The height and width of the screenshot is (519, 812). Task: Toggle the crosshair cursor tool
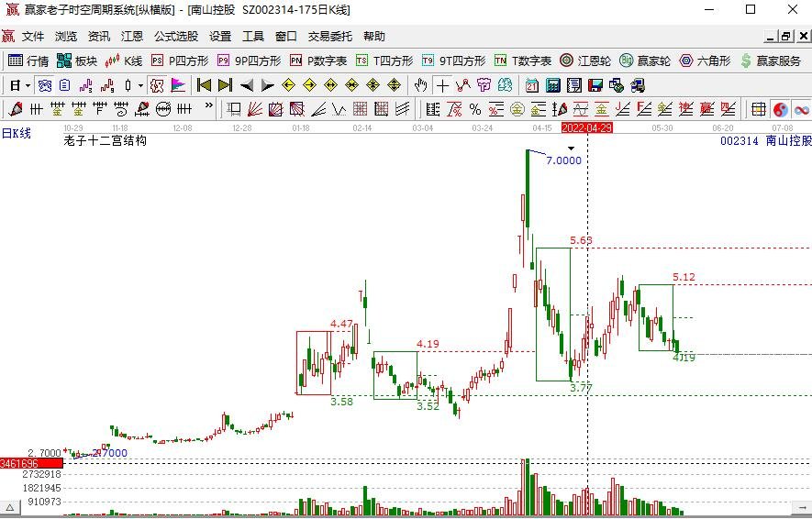coord(442,85)
